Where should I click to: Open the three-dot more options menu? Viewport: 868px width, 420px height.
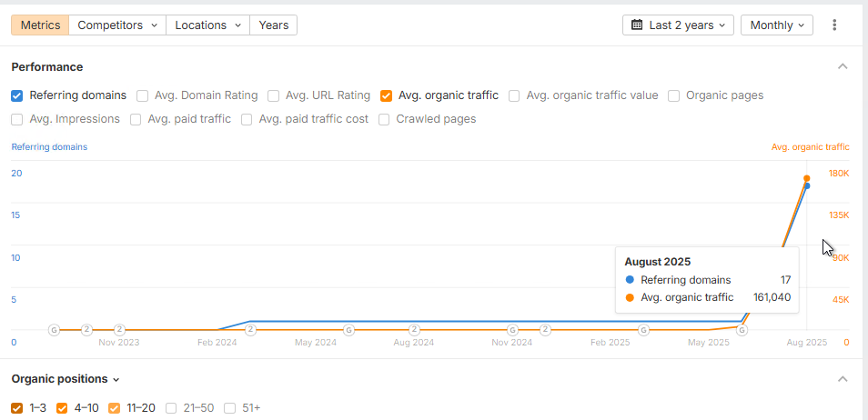coord(834,25)
